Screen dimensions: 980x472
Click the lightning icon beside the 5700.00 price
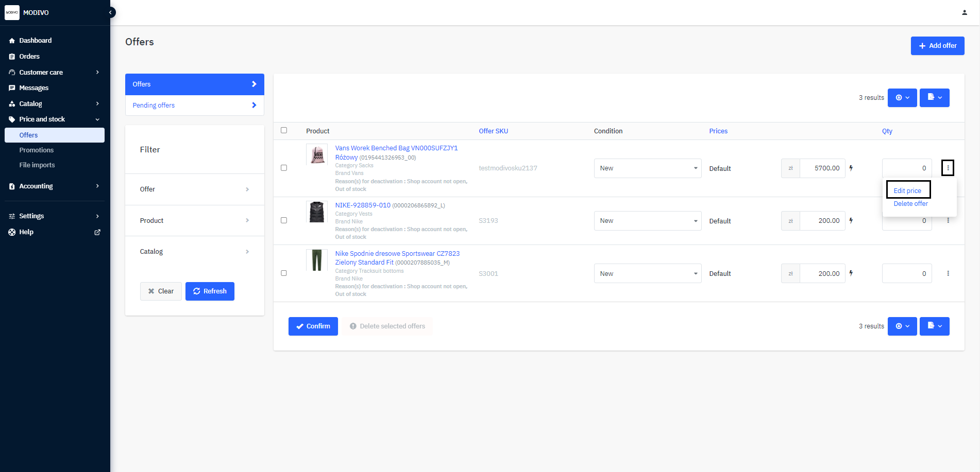click(851, 168)
